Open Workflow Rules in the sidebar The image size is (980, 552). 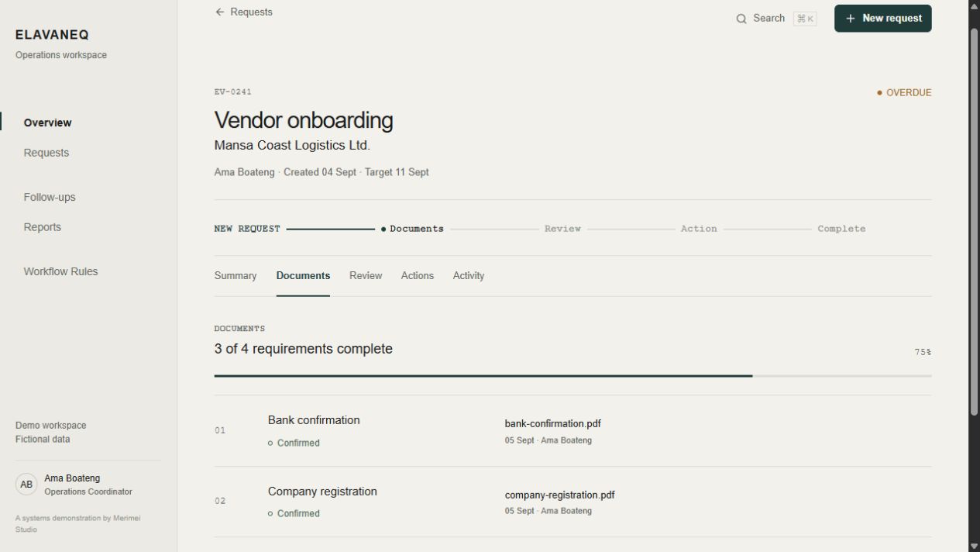[x=60, y=271]
